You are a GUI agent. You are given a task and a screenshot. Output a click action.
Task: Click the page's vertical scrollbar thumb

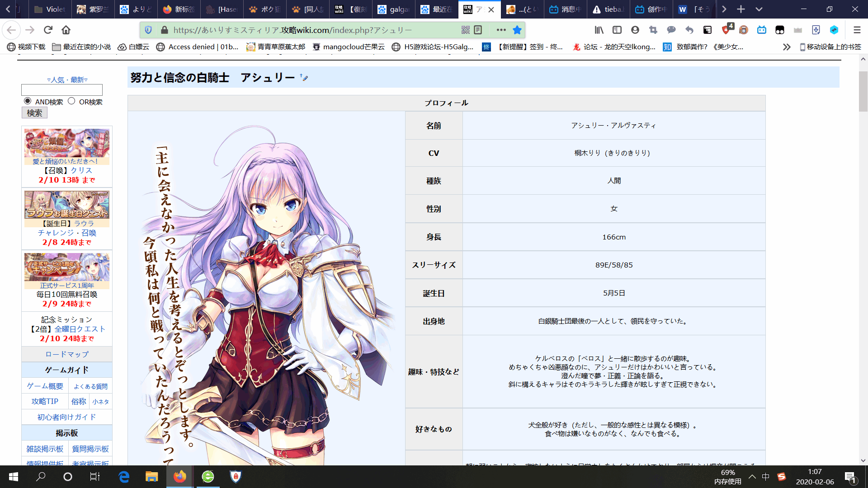coord(863,90)
